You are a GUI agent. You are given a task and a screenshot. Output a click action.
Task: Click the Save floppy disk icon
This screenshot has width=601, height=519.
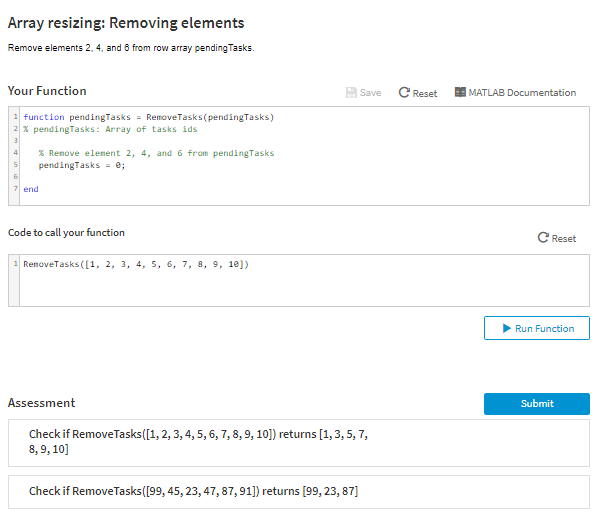[351, 92]
